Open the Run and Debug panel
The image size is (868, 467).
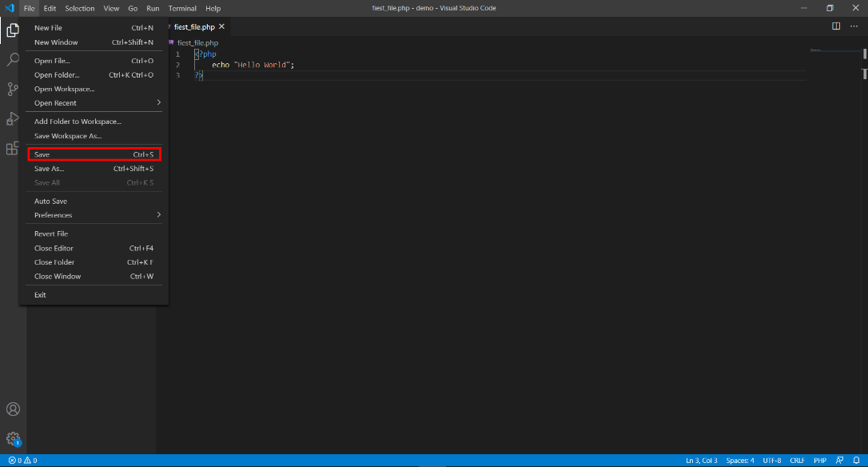[x=13, y=118]
